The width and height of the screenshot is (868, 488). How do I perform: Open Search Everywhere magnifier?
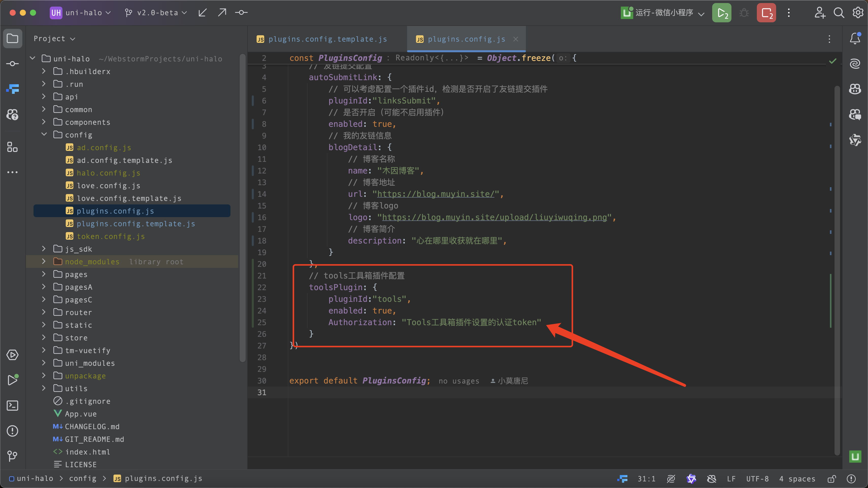click(x=839, y=13)
